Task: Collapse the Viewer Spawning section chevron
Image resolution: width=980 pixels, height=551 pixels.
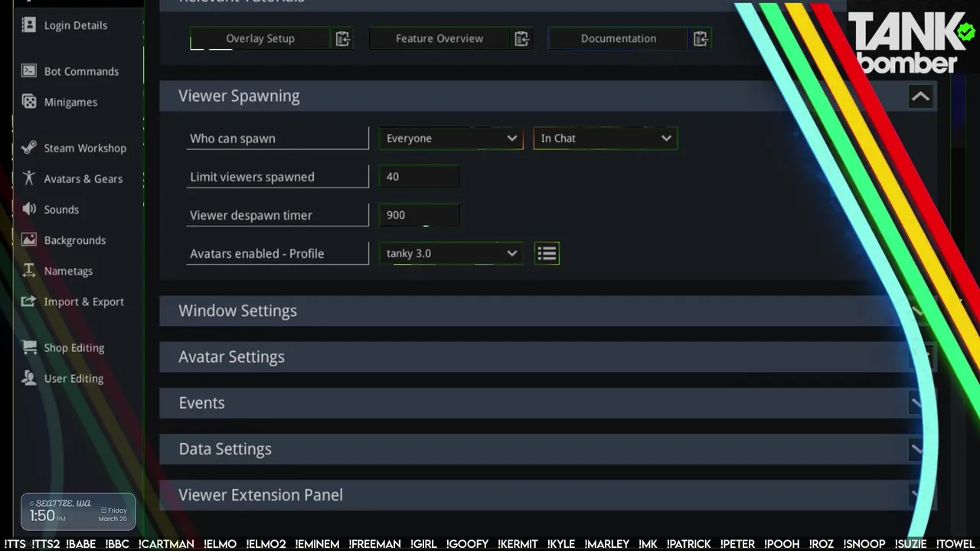Action: [x=920, y=96]
